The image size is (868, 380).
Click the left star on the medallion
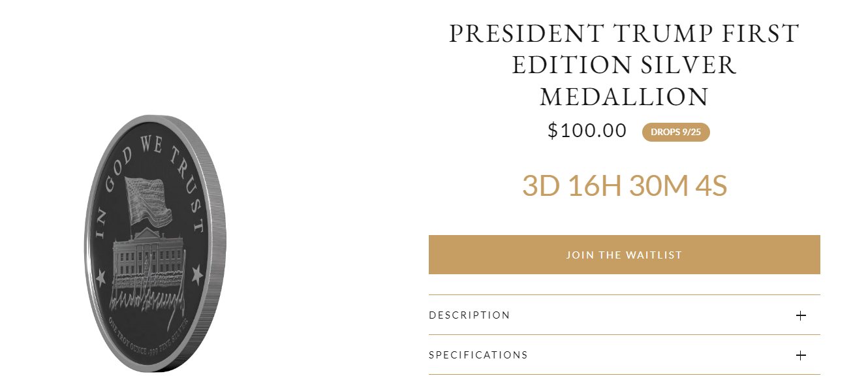(x=101, y=277)
